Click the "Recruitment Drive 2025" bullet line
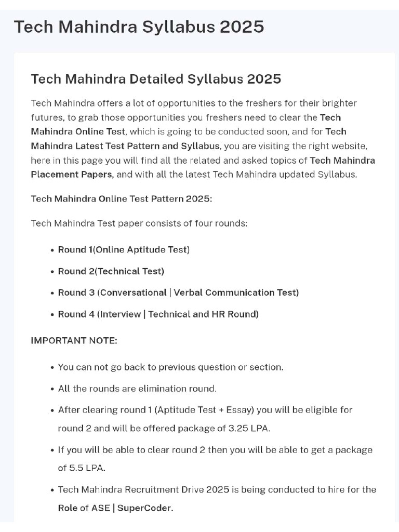The width and height of the screenshot is (399, 532). 217,490
